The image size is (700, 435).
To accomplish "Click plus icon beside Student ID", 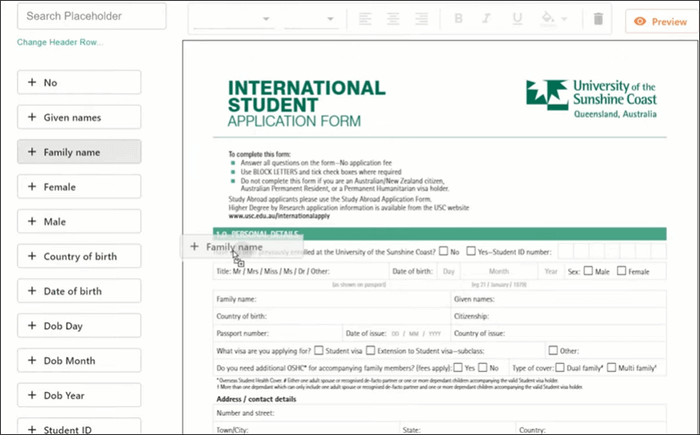I will pyautogui.click(x=32, y=430).
